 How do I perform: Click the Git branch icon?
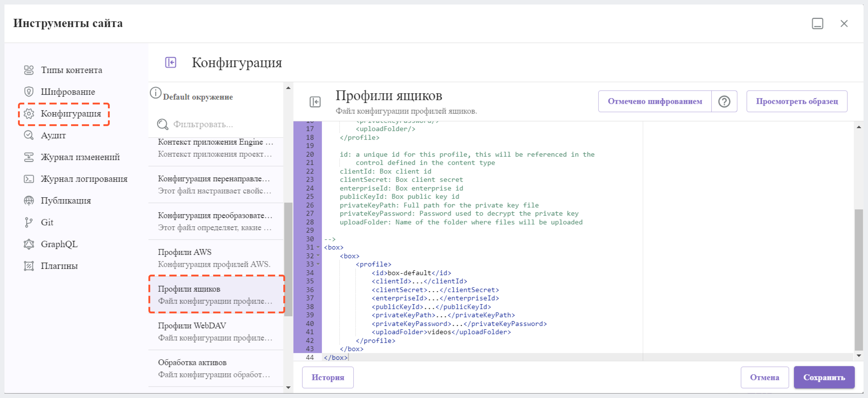(29, 222)
